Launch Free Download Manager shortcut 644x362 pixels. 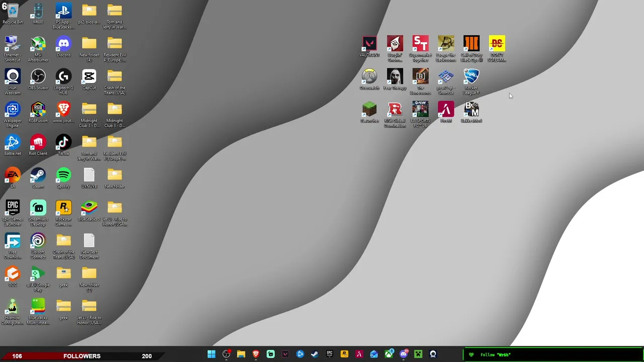pos(13,246)
